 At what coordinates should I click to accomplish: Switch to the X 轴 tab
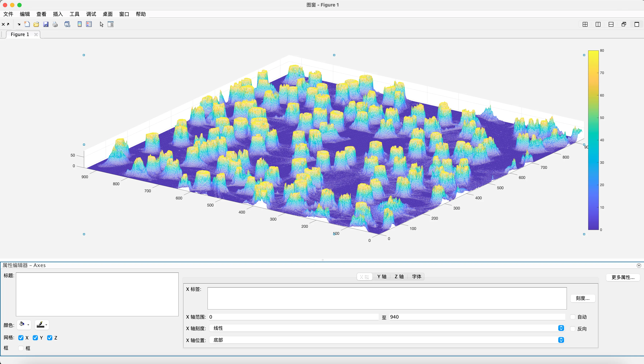point(365,277)
